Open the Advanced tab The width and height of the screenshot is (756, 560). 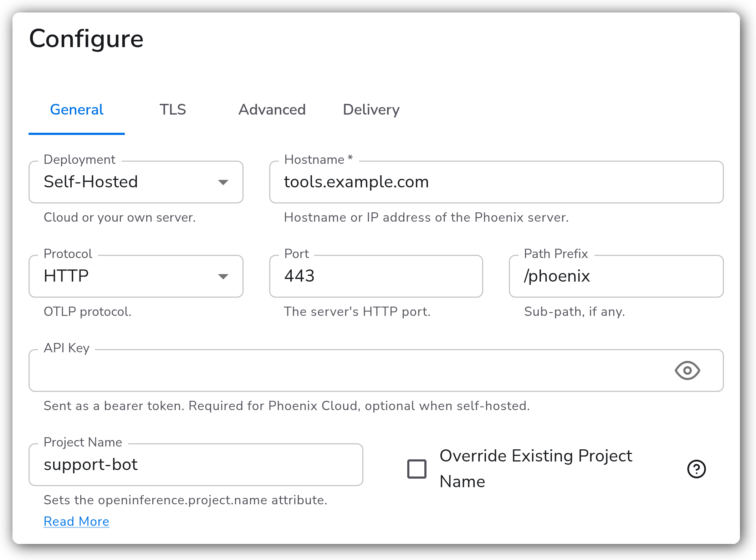tap(272, 110)
